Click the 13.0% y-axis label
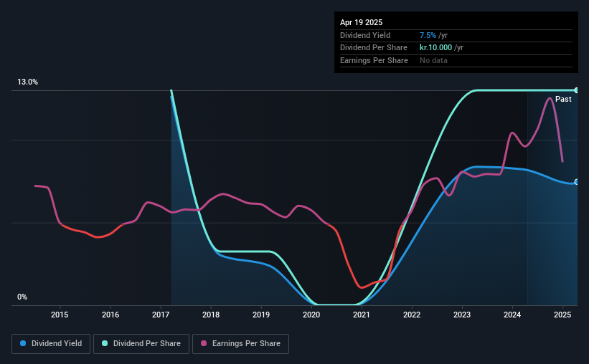Screen dimensions: 589x364 [28, 82]
